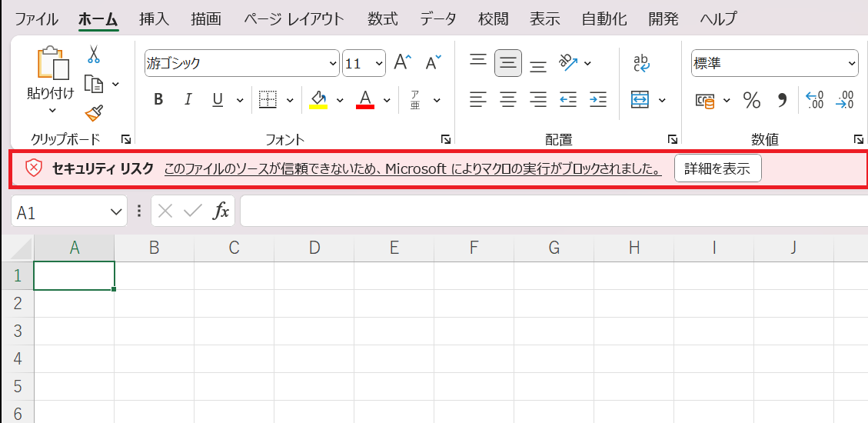Click the 詳細を表示 button

pos(717,168)
